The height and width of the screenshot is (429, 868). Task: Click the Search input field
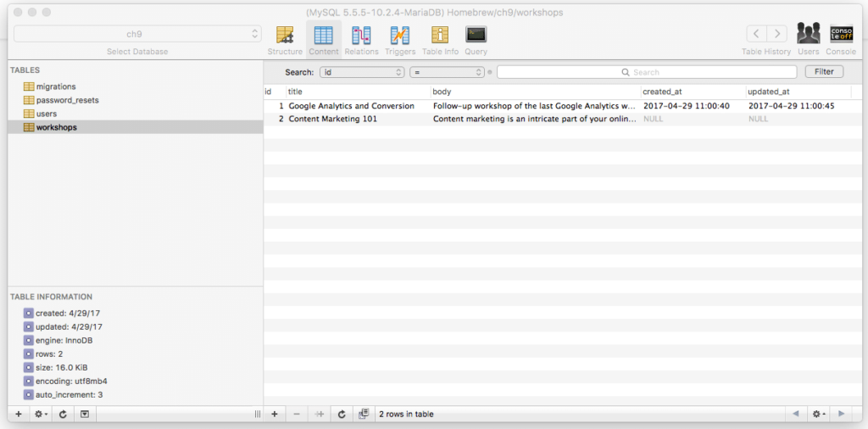pos(647,72)
